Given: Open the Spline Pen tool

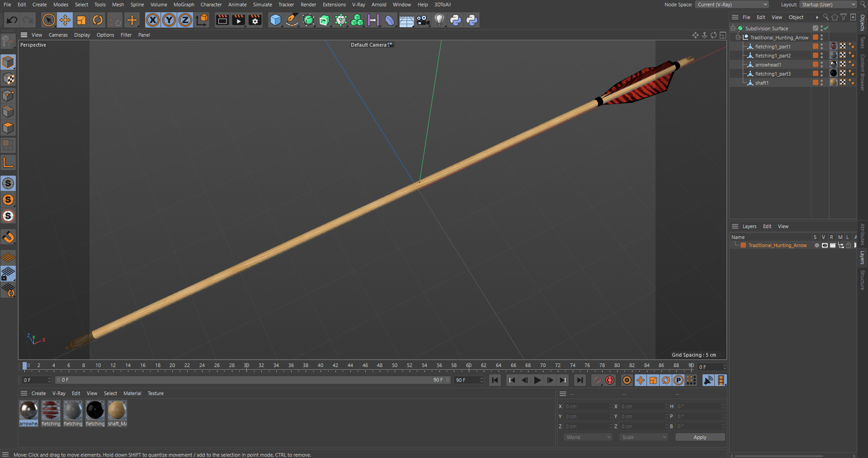Looking at the screenshot, I should coord(292,20).
